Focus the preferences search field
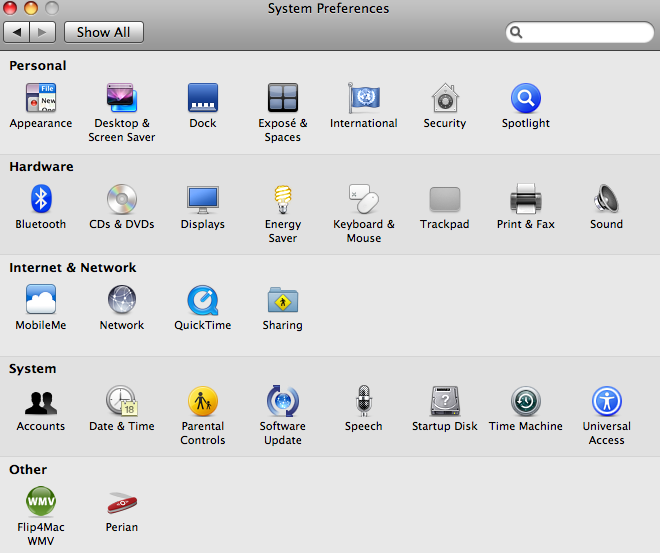The image size is (660, 553). [580, 32]
